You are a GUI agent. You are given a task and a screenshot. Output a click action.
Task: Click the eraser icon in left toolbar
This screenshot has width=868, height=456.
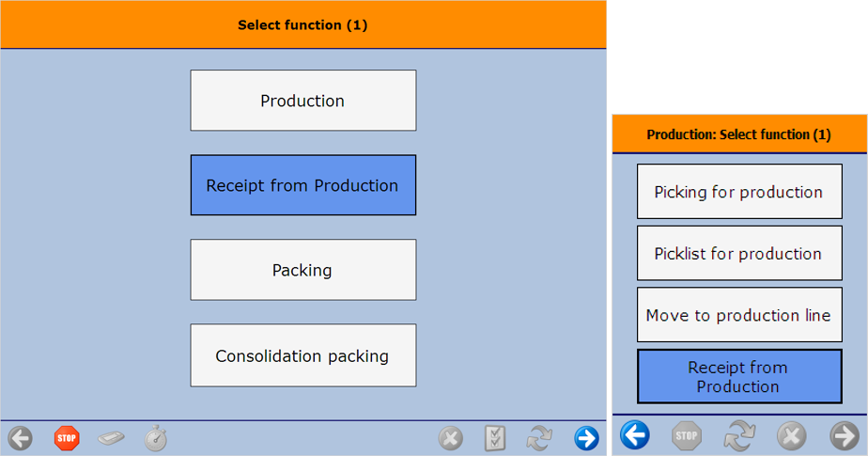point(111,438)
